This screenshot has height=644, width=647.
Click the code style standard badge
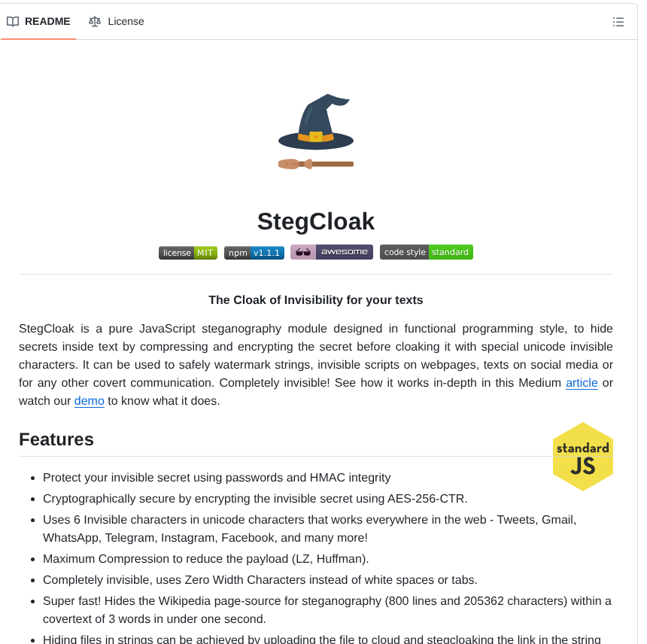click(427, 252)
